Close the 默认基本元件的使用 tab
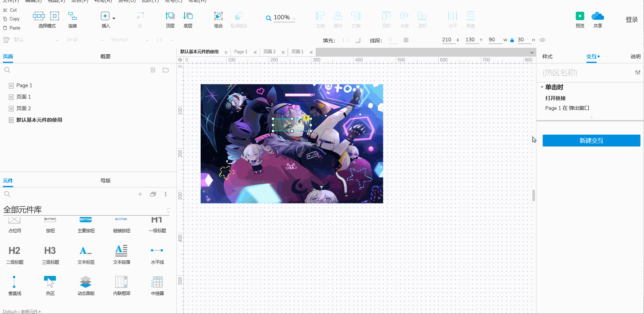The image size is (644, 314). click(x=226, y=52)
